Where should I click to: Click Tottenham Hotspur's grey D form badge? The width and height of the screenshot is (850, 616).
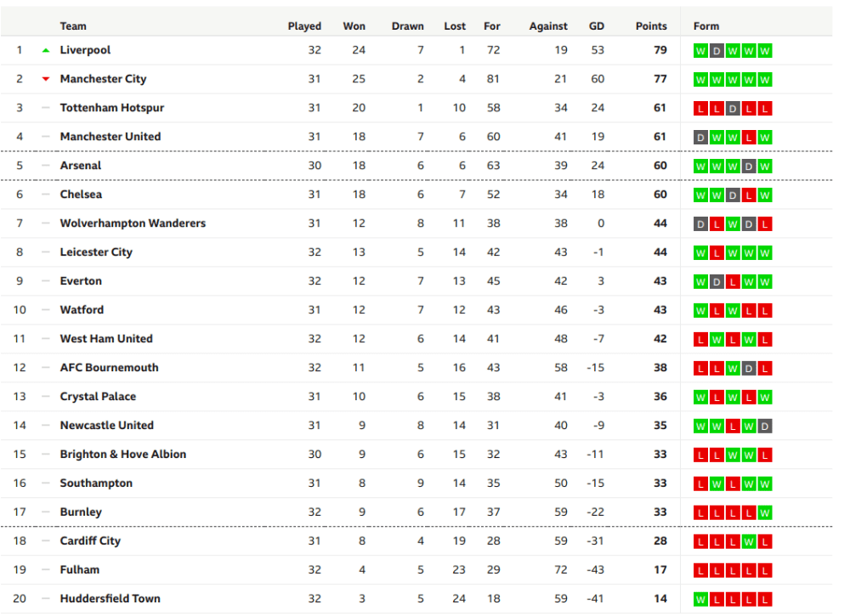(733, 109)
